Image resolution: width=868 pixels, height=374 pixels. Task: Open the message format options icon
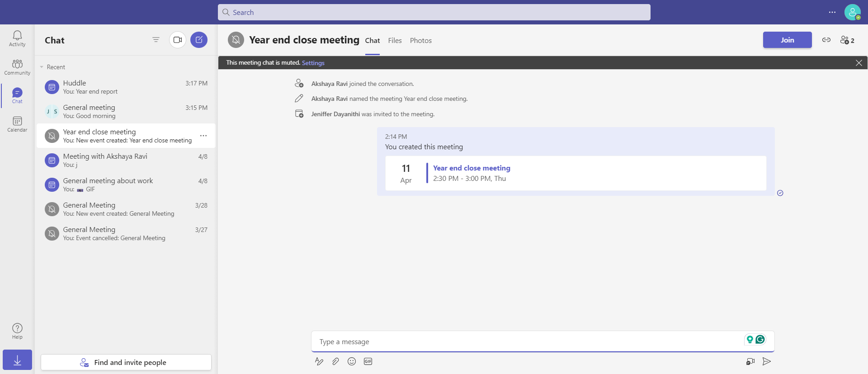coord(319,361)
